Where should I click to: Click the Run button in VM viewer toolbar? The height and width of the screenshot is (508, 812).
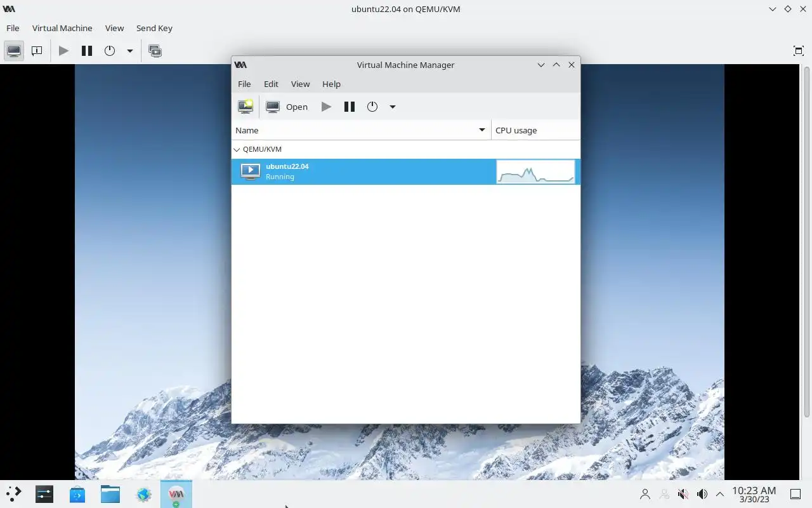(63, 51)
